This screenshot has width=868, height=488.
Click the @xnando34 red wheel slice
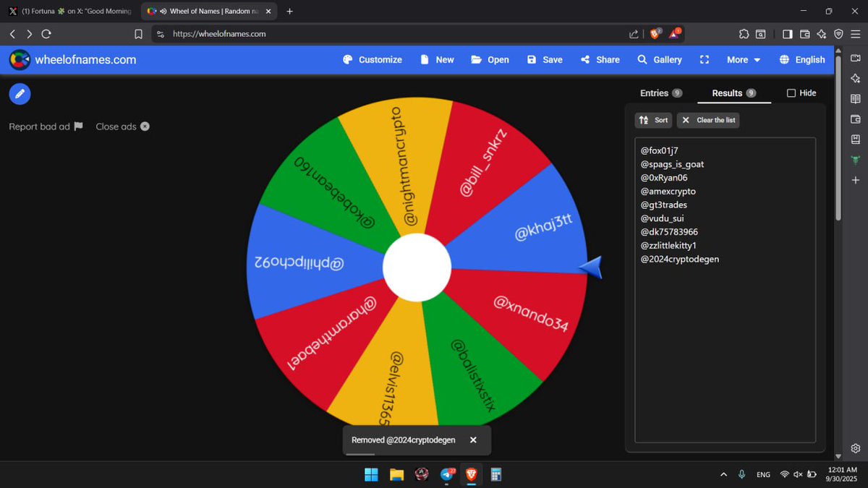[532, 313]
